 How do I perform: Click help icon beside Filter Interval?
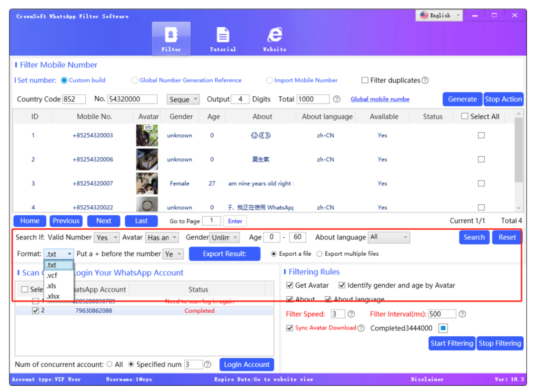462,314
